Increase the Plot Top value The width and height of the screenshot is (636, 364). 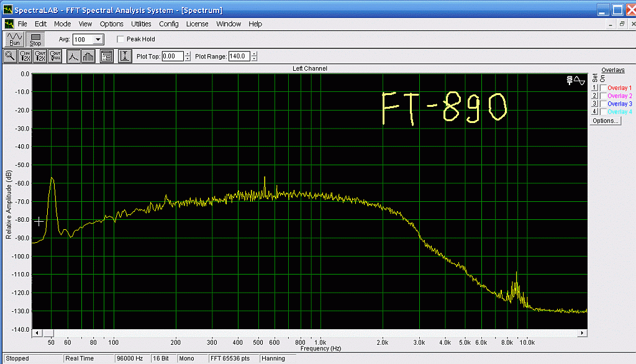(188, 54)
